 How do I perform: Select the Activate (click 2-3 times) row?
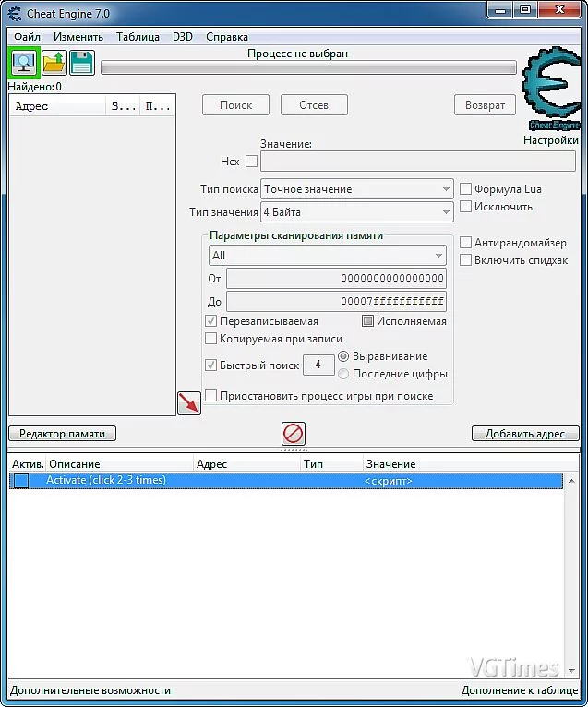pyautogui.click(x=286, y=481)
